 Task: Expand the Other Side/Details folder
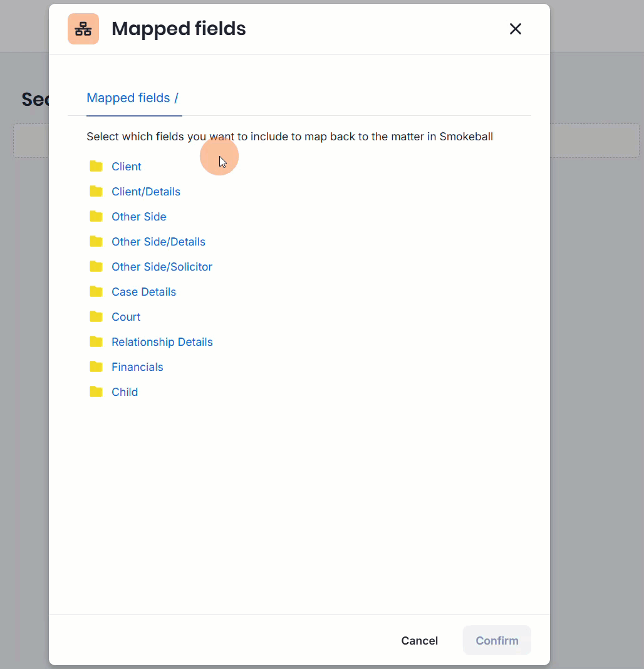pos(158,242)
